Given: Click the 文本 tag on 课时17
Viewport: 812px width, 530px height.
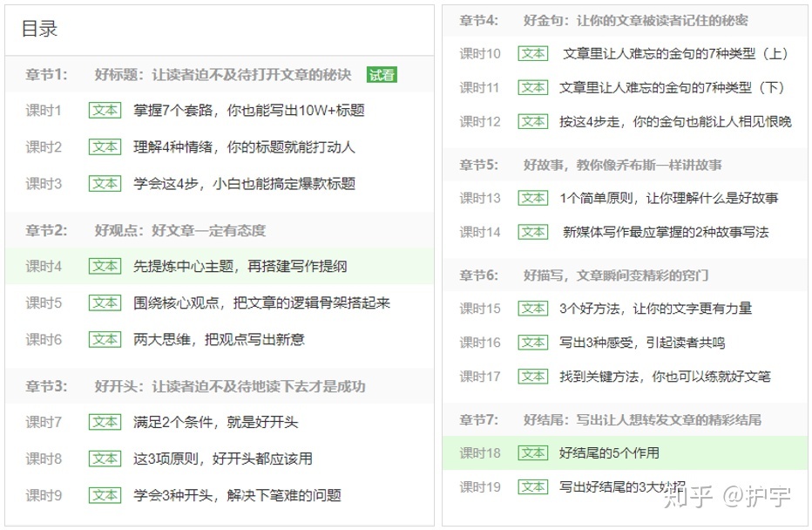Looking at the screenshot, I should click(533, 377).
